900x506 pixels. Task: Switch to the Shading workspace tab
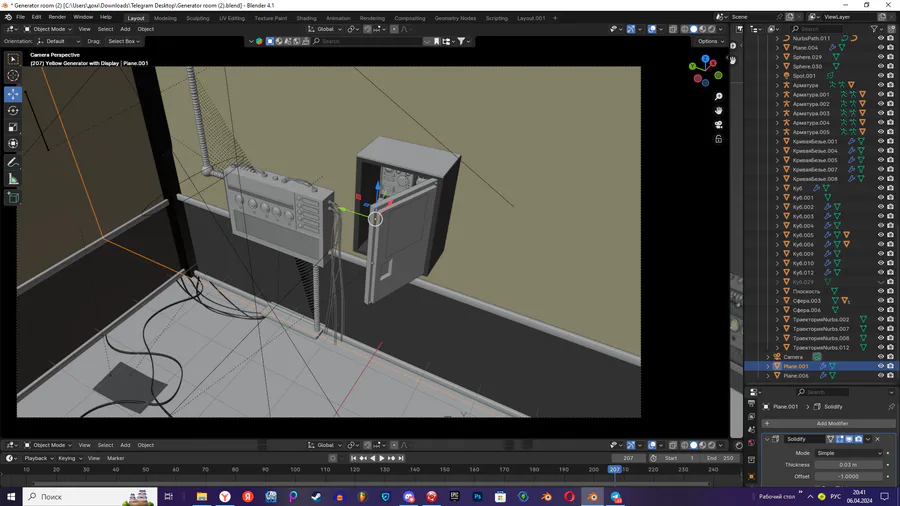point(306,18)
